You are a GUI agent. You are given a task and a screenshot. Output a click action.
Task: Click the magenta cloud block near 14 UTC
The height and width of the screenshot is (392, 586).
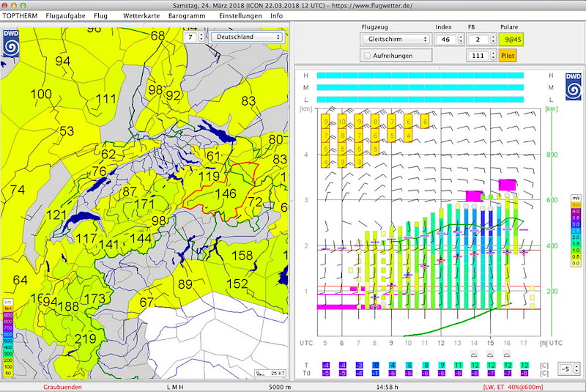coord(474,196)
